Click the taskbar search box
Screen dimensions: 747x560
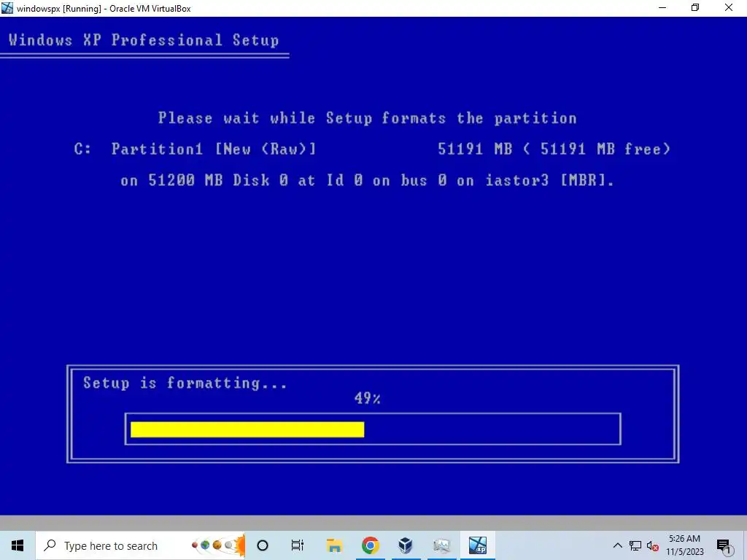click(x=140, y=545)
